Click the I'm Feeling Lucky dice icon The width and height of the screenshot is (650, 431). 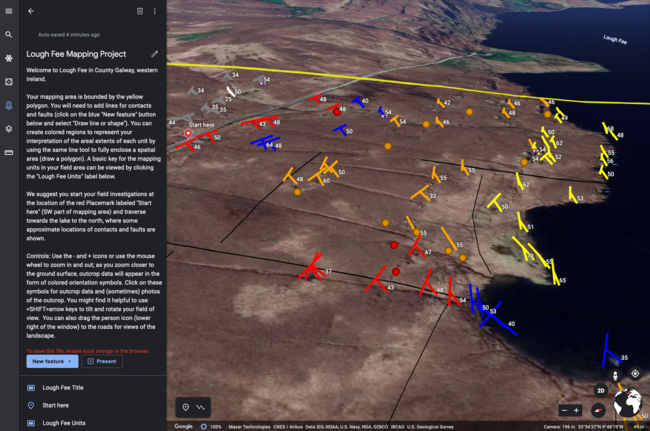pyautogui.click(x=8, y=81)
